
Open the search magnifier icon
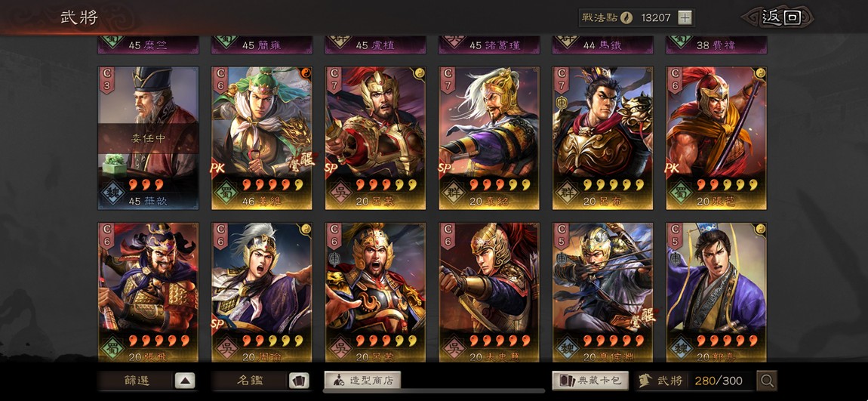767,381
